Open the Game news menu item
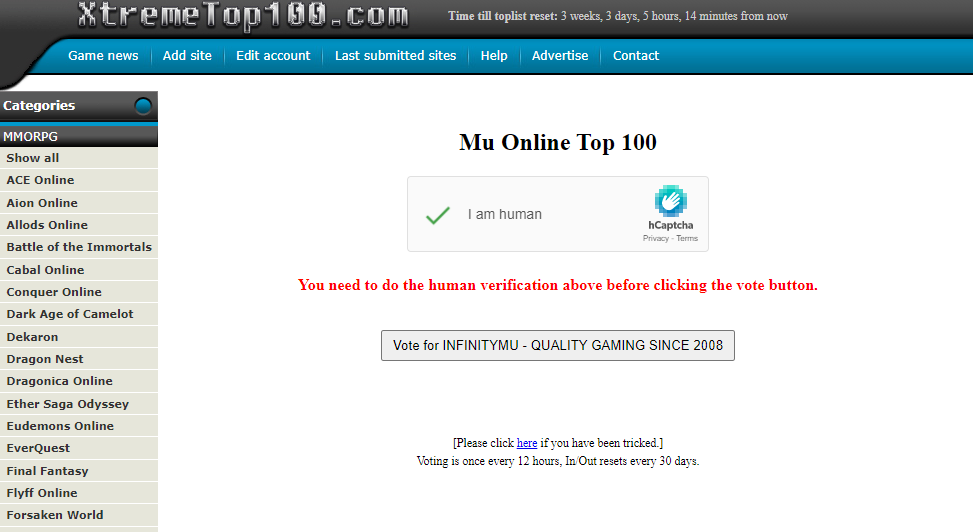The height and width of the screenshot is (532, 973). (x=103, y=56)
